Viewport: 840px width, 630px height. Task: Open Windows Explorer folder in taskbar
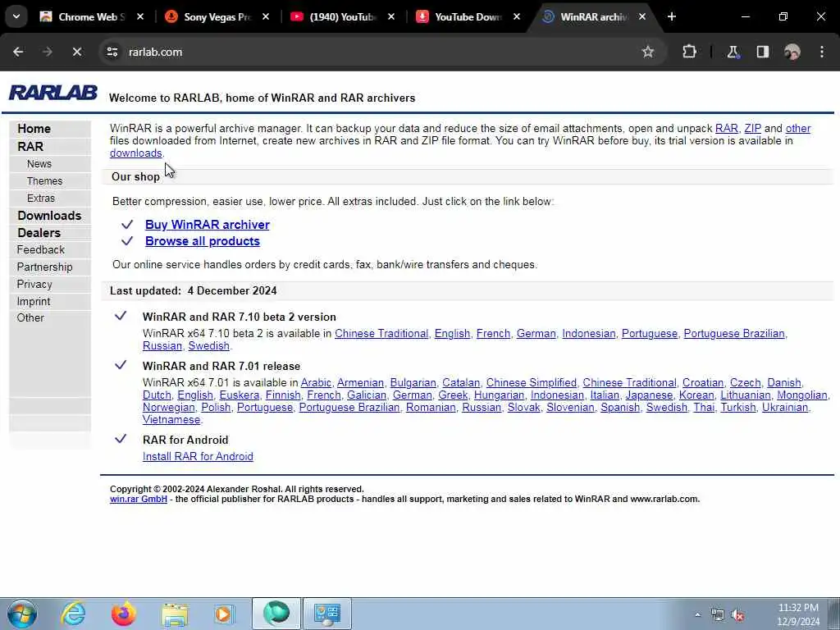pos(175,614)
